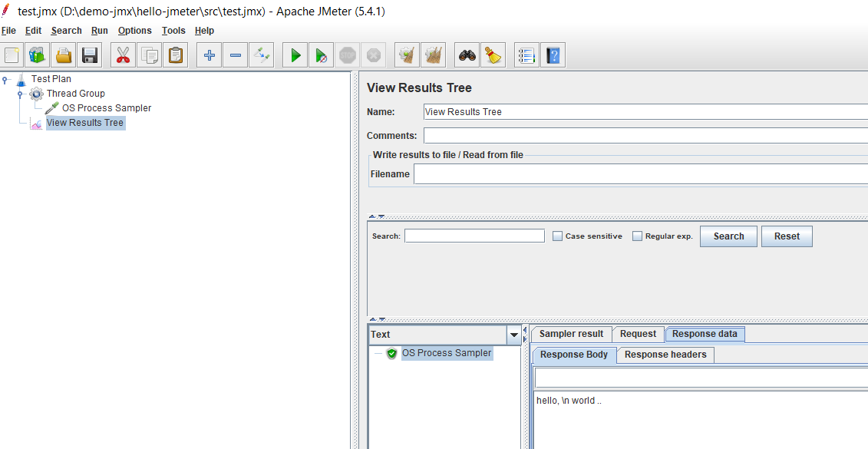
Task: Click the New test plan icon
Action: (x=12, y=54)
